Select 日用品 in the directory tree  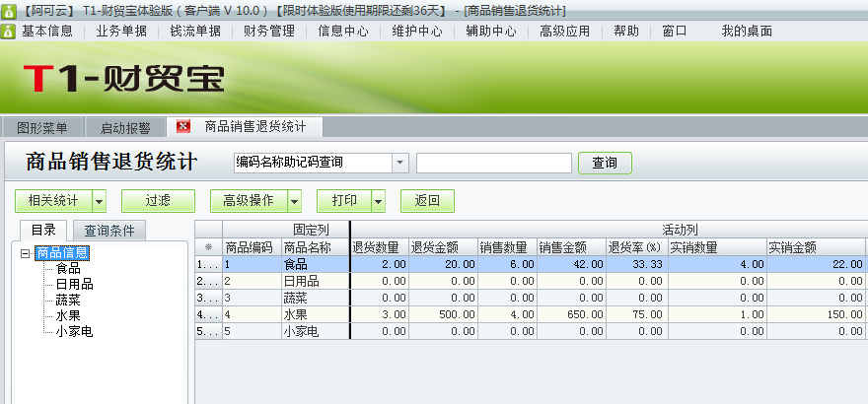point(74,285)
